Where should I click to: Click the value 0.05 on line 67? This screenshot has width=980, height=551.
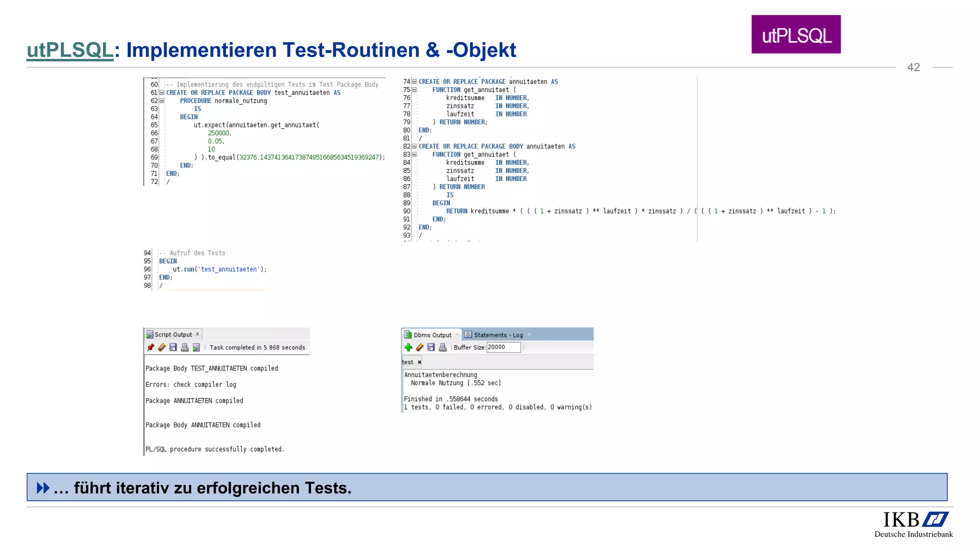pyautogui.click(x=216, y=141)
